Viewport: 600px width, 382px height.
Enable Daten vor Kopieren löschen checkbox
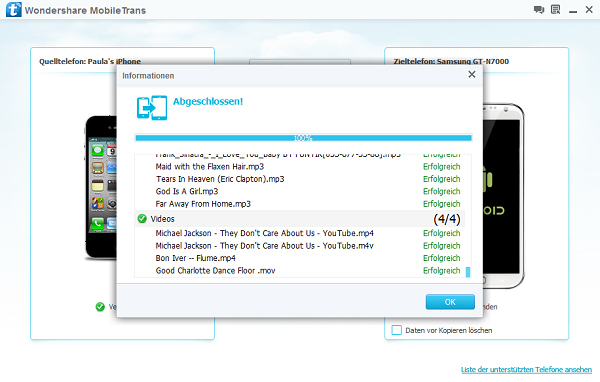tap(397, 330)
